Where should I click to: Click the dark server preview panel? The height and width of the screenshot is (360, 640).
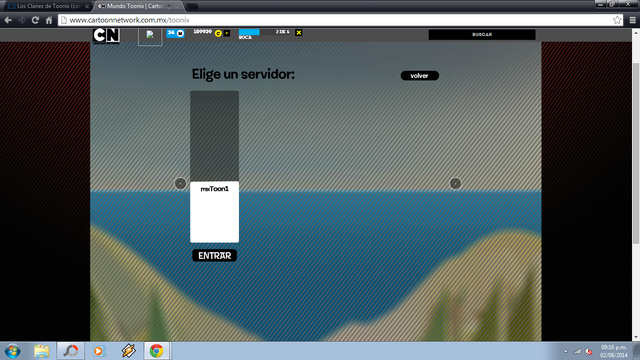[x=214, y=136]
